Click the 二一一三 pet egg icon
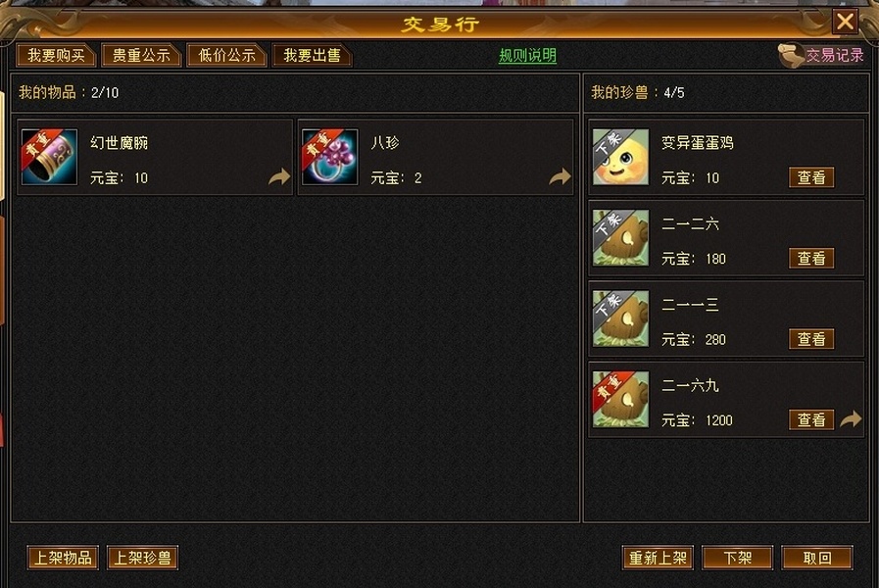This screenshot has height=588, width=879. [x=620, y=318]
